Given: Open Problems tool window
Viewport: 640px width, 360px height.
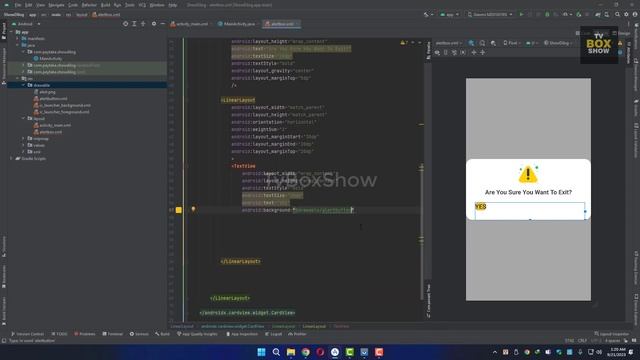Looking at the screenshot, I should [x=84, y=334].
